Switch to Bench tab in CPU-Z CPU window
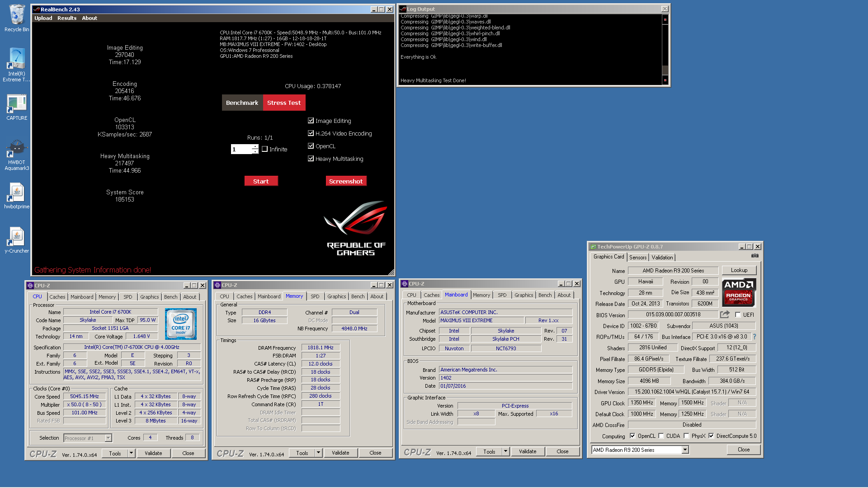This screenshot has height=488, width=868. (171, 297)
